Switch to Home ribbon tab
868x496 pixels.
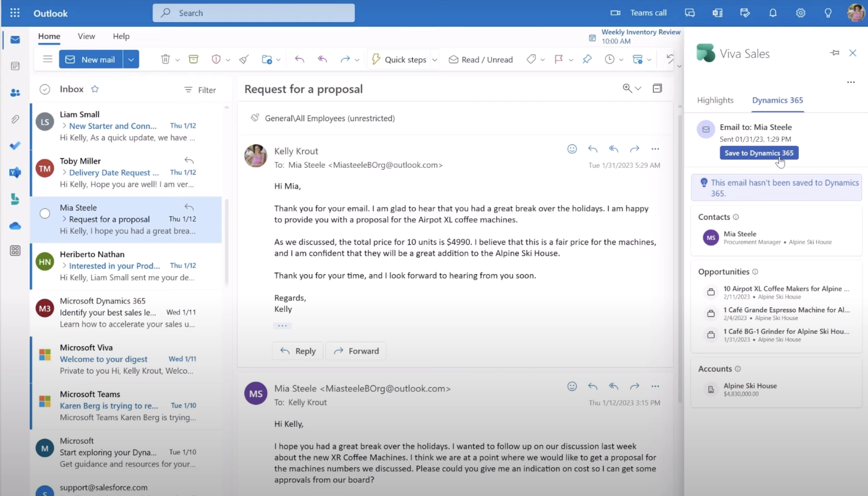49,36
